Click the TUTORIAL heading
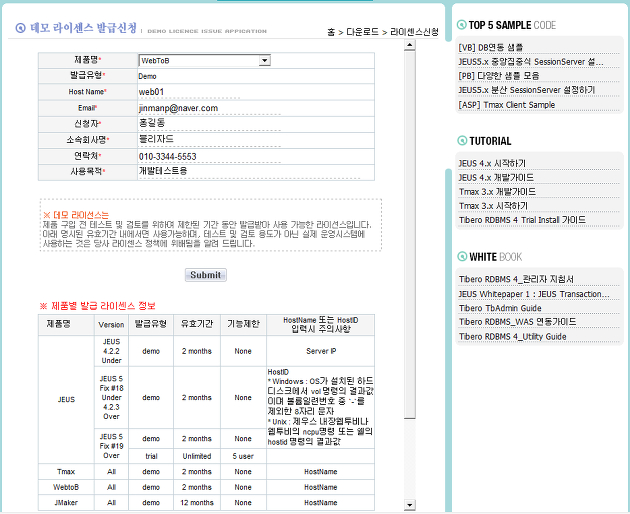The image size is (630, 514). [490, 141]
